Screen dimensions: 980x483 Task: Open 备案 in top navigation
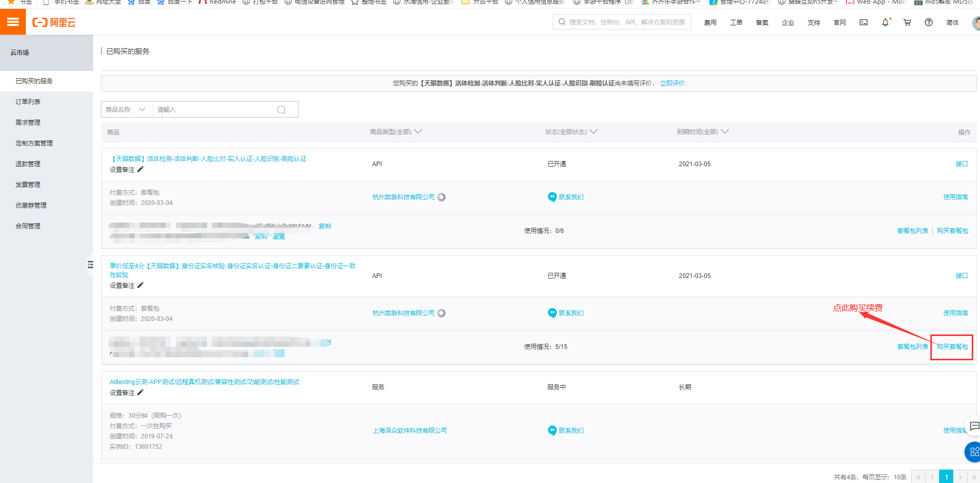(762, 23)
